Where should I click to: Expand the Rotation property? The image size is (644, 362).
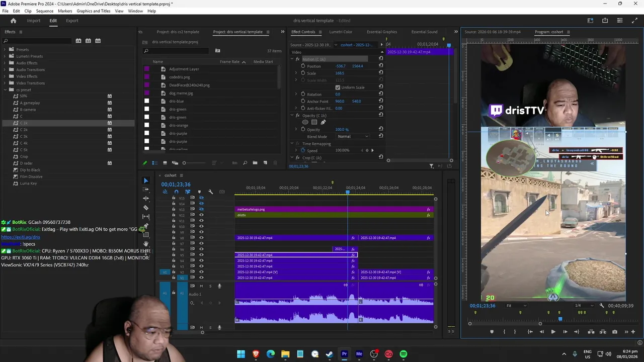(296, 94)
